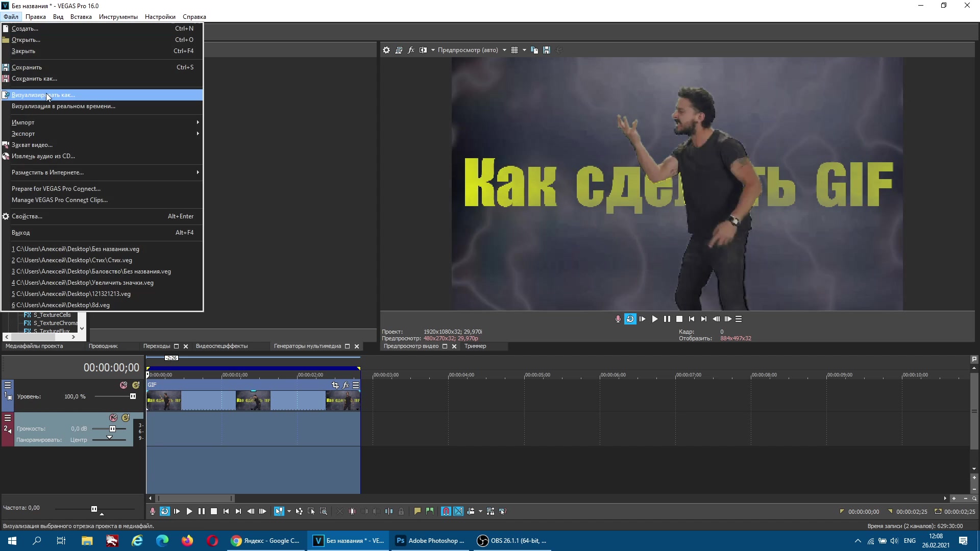
Task: Click the Панорамировать Центр dropdown
Action: click(x=79, y=439)
